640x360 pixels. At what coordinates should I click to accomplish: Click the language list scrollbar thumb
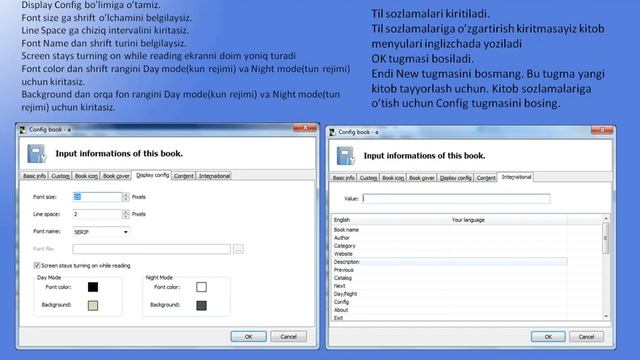click(x=606, y=238)
